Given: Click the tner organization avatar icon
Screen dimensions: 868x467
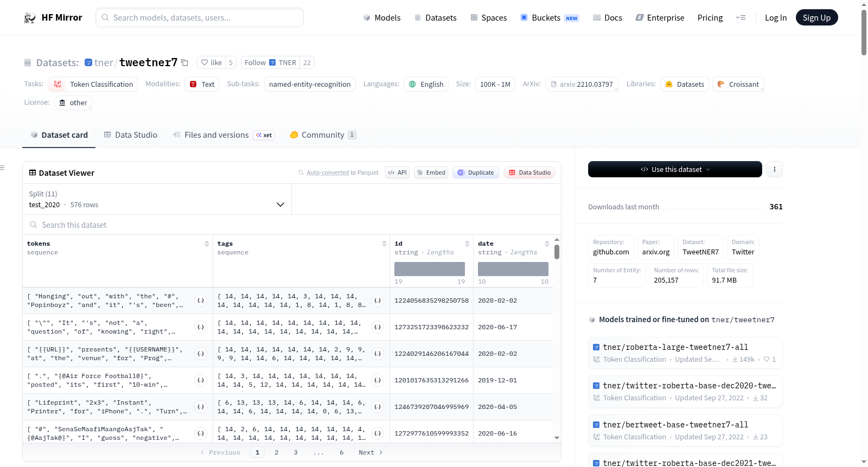Looking at the screenshot, I should pos(88,63).
